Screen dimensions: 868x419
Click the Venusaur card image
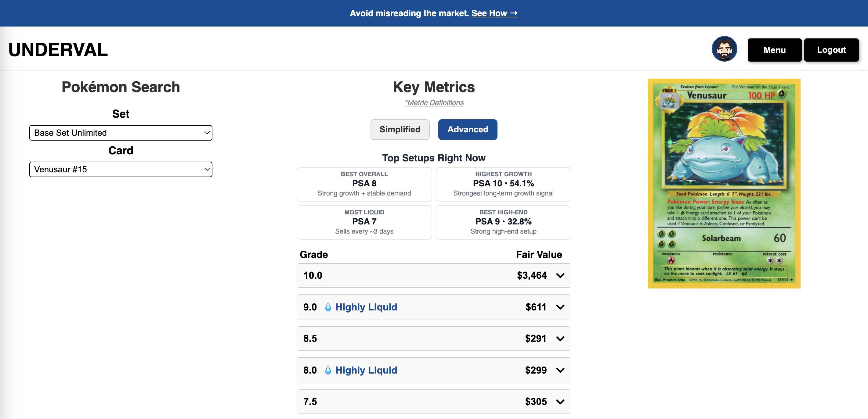coord(724,183)
